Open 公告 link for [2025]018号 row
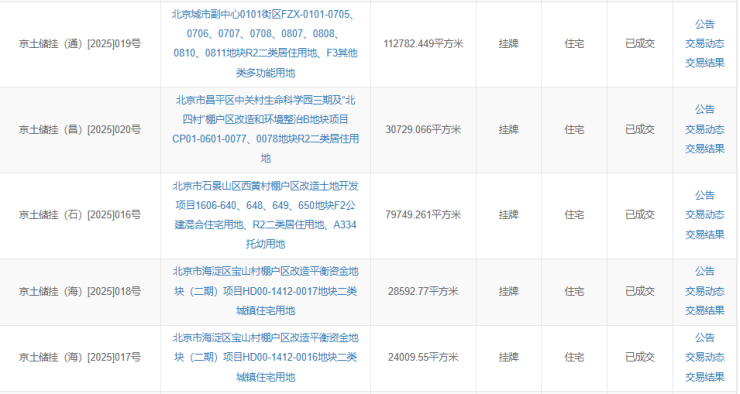Image resolution: width=740 pixels, height=394 pixels. (x=705, y=271)
